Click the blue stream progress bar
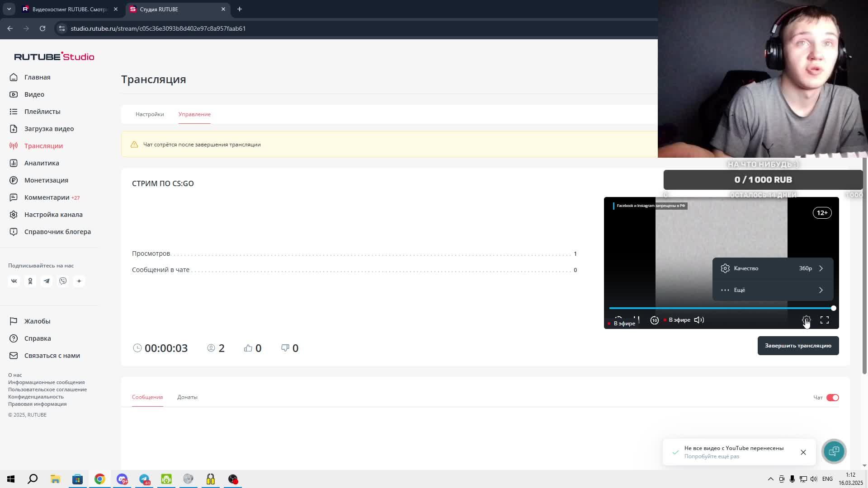Viewport: 868px width, 488px height. pyautogui.click(x=721, y=308)
